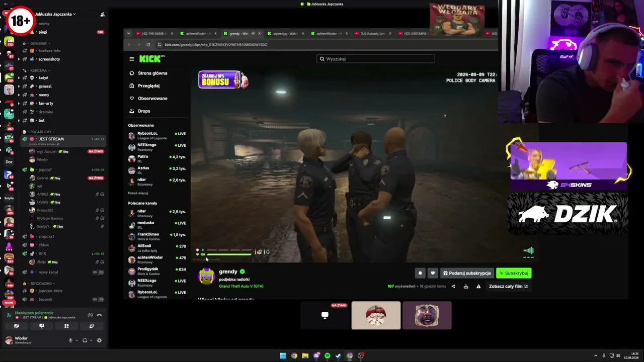Open microphone options dropdown arrow in Discord

[76, 340]
